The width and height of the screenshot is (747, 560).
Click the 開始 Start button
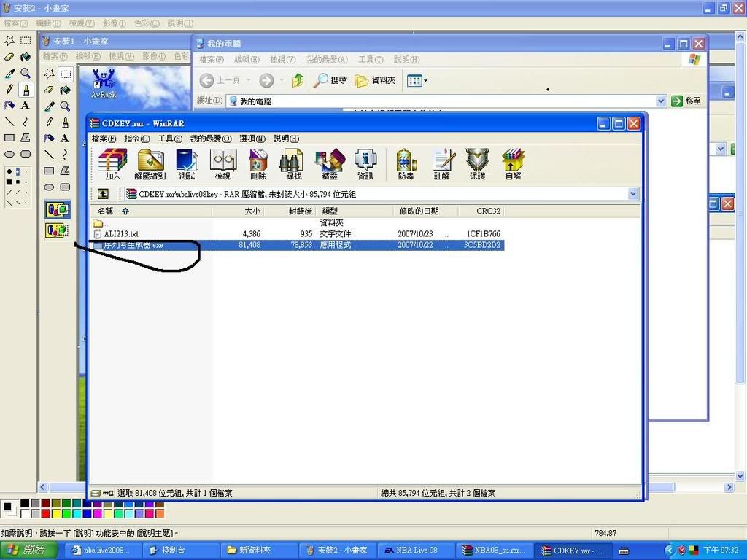coord(29,550)
